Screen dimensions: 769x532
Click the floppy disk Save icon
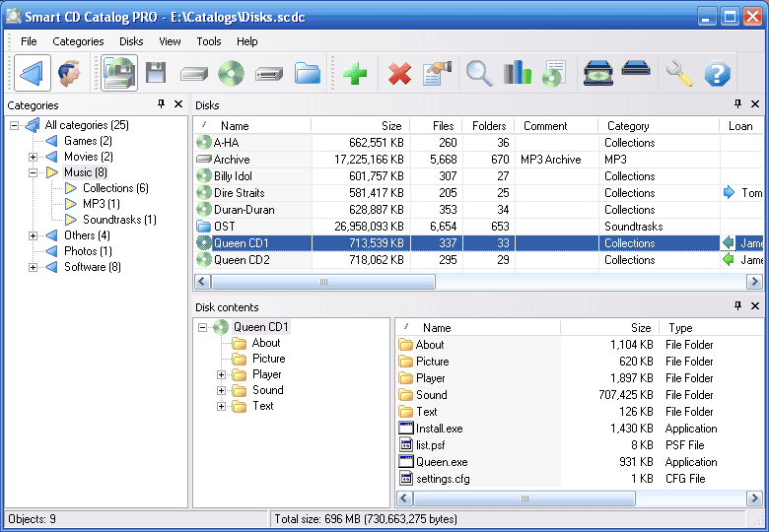point(156,73)
